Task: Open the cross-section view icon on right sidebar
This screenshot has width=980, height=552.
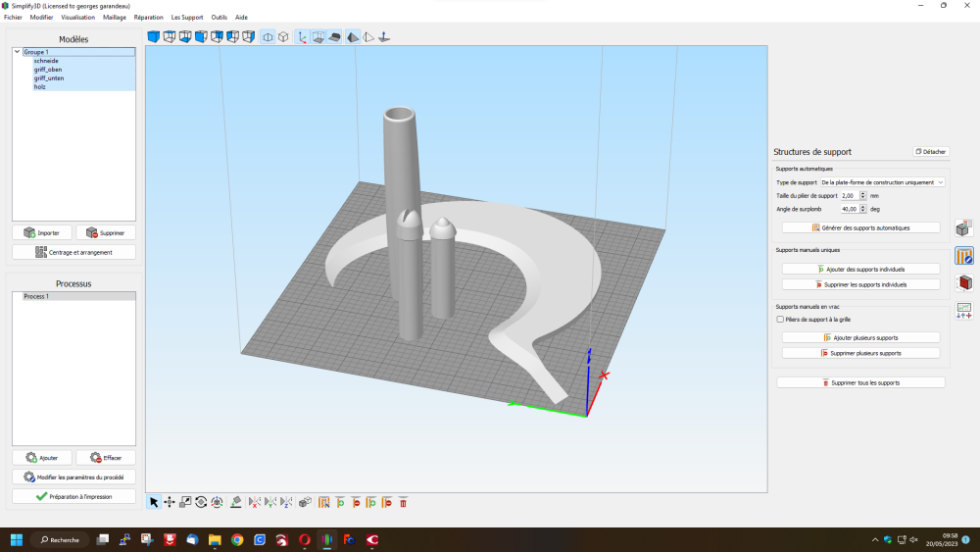Action: tap(963, 283)
